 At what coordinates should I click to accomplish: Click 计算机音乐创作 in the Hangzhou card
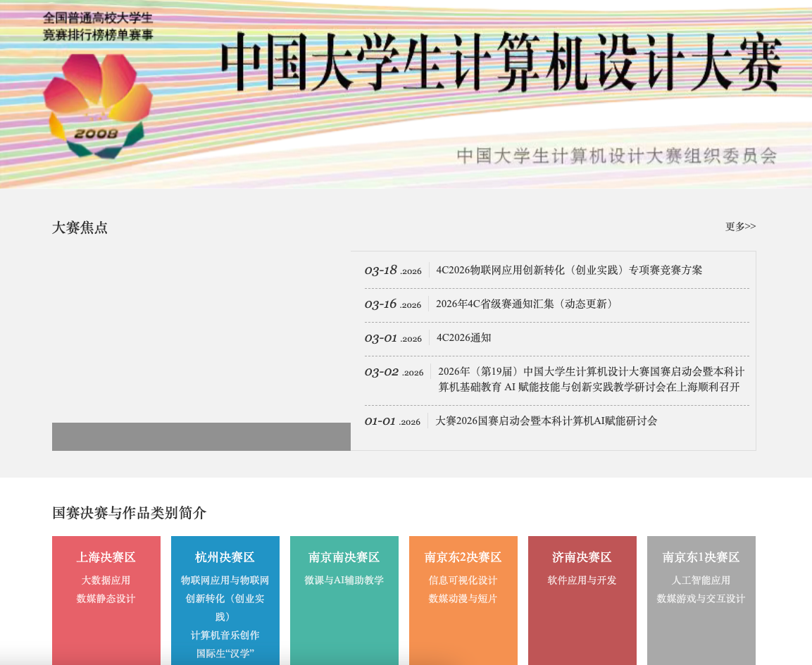225,635
